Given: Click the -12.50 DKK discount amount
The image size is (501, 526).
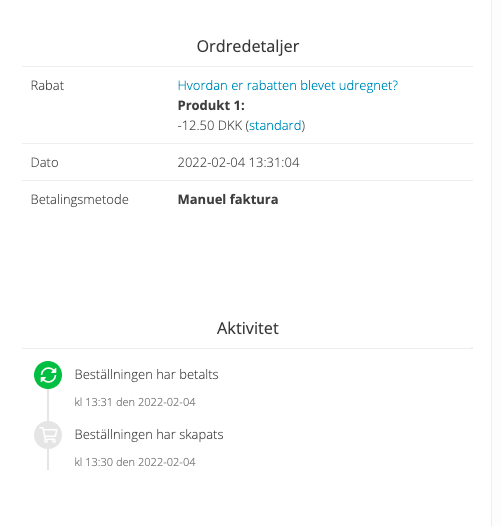Looking at the screenshot, I should click(210, 125).
